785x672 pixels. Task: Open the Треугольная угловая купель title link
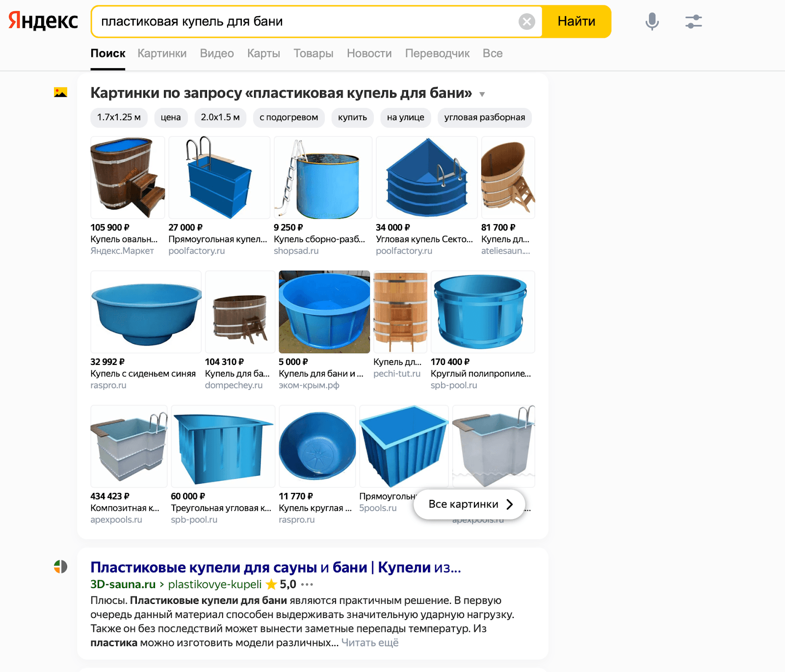coord(221,508)
